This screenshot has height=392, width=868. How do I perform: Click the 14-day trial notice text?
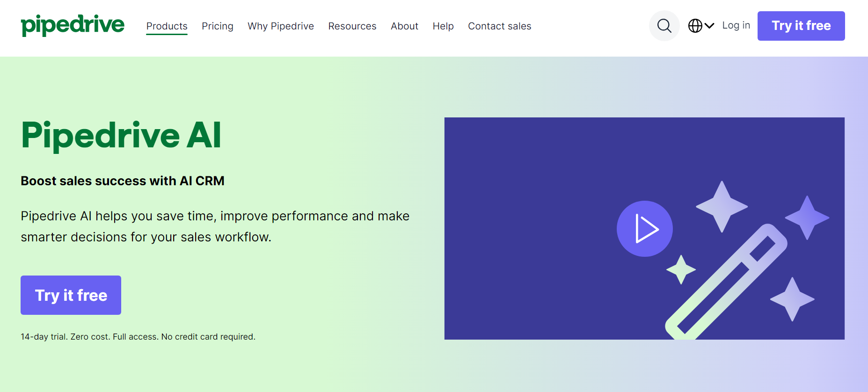[x=138, y=337]
